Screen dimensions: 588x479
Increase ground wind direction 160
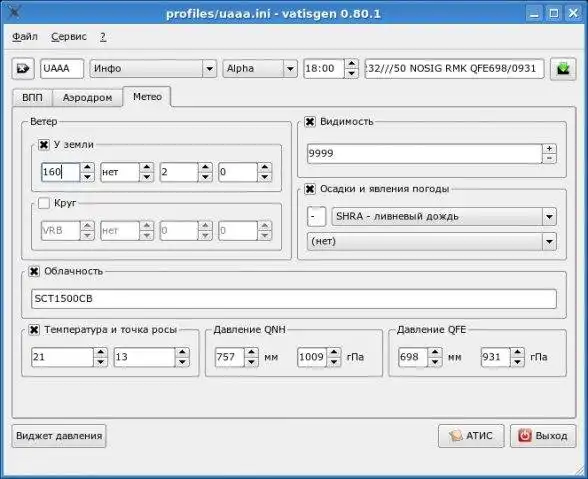click(x=87, y=167)
